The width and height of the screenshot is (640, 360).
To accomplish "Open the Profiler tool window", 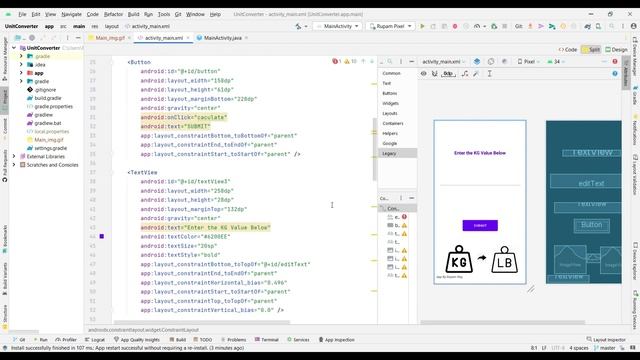I will click(x=66, y=340).
